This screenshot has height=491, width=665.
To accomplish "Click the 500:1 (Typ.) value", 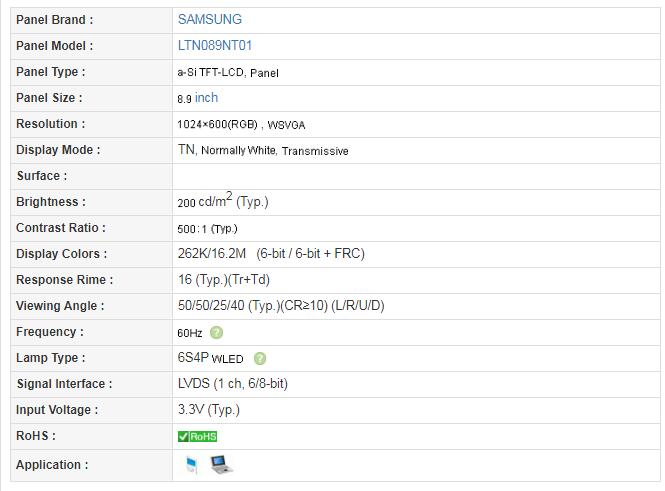I will point(207,229).
